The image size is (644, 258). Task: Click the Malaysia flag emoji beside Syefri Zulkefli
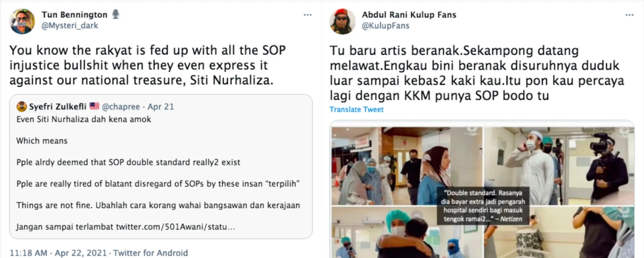tap(94, 106)
